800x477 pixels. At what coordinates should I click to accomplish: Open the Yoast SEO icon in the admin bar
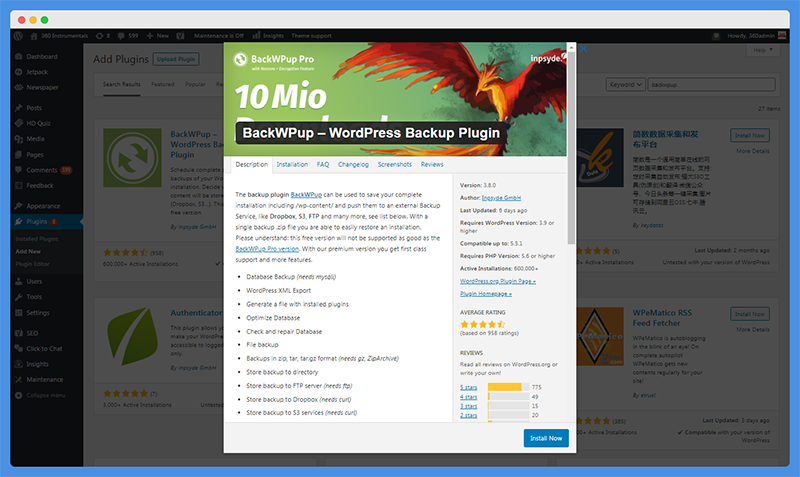pos(181,36)
